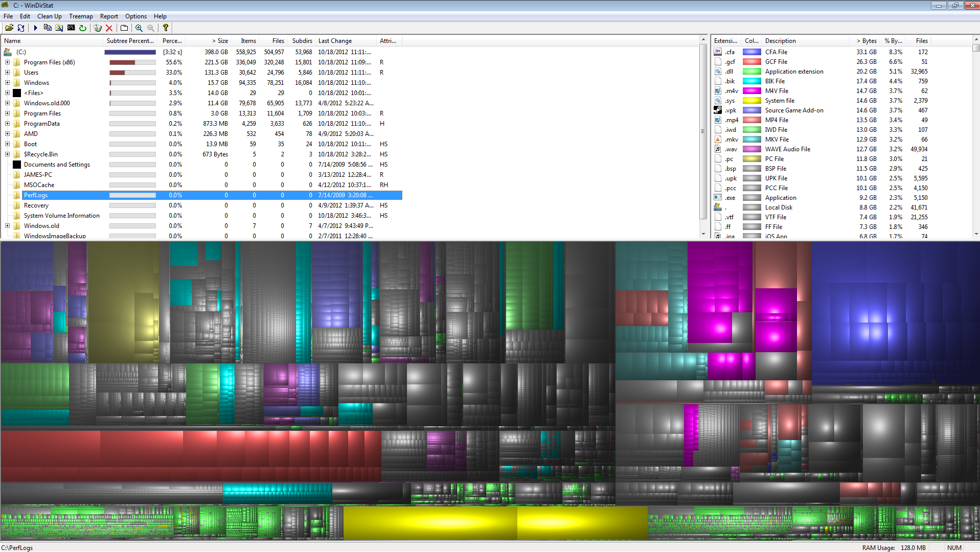Expand the Windows folder node

[8, 83]
